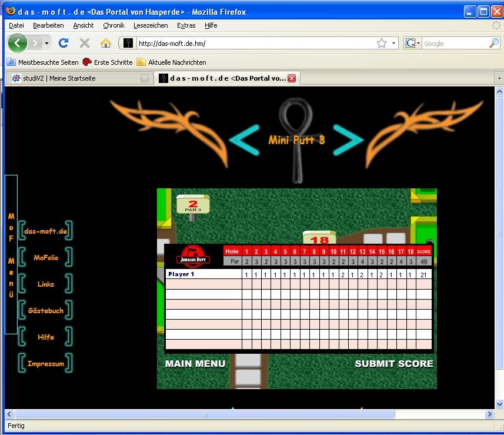Expand the Google search engine dropdown
504x435 pixels.
click(412, 43)
